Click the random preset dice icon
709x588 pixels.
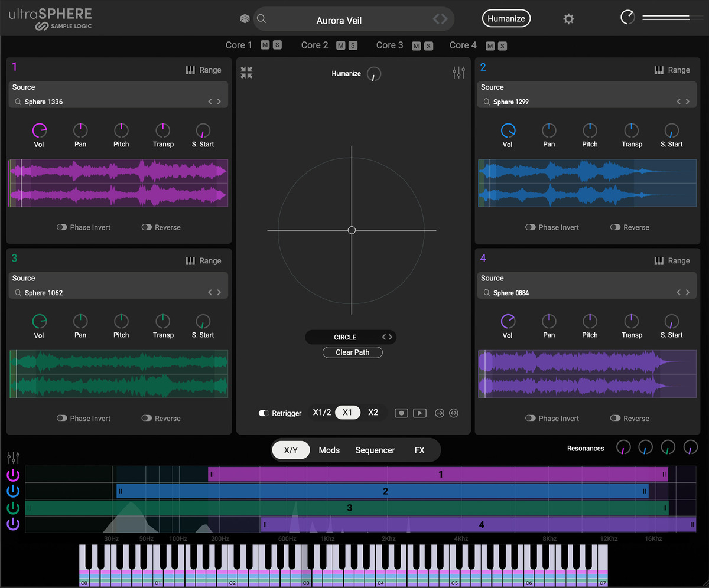245,19
